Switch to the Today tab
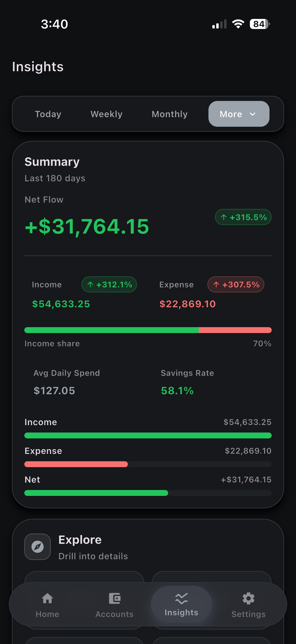Viewport: 296px width, 644px height. tap(48, 114)
